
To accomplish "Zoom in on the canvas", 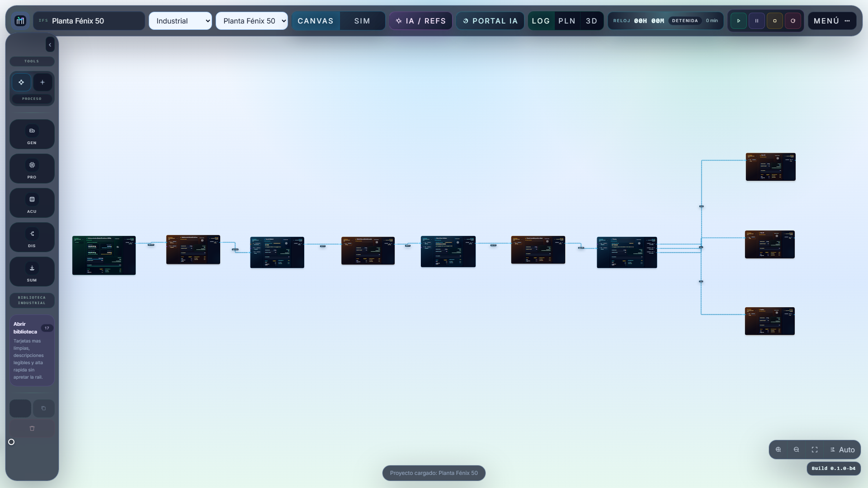I will 778,450.
